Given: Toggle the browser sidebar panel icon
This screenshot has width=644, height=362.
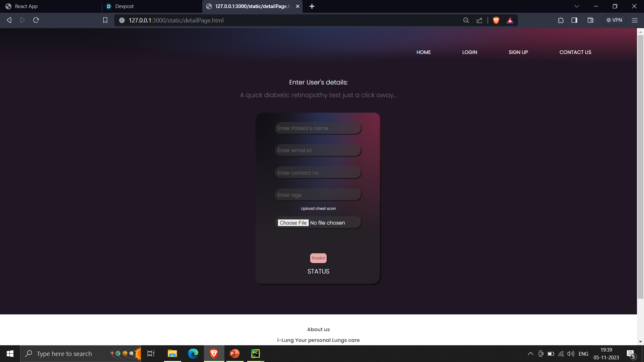Looking at the screenshot, I should [574, 20].
